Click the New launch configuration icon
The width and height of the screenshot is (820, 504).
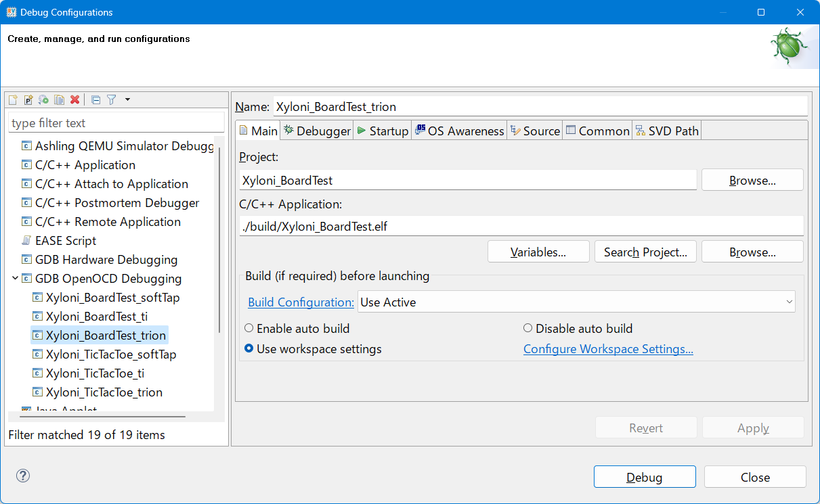(x=13, y=100)
